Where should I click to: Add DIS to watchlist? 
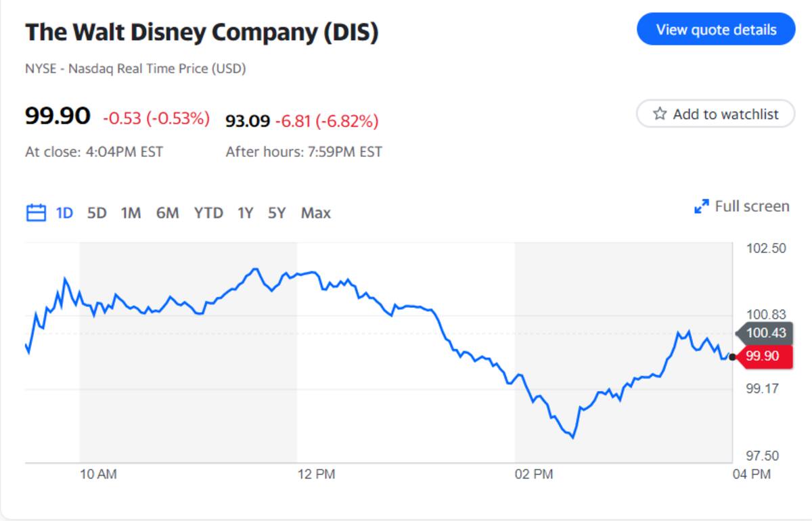tap(715, 114)
